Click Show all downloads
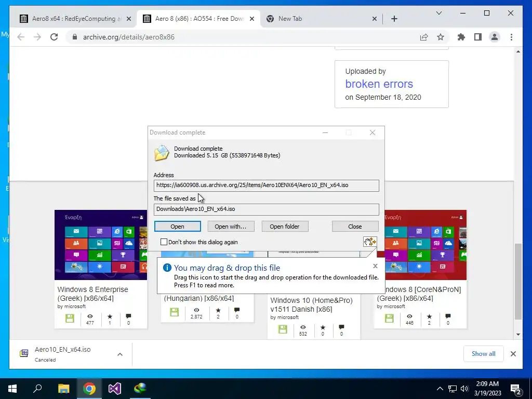Screen dimensions: 532x399 pyautogui.click(x=483, y=353)
